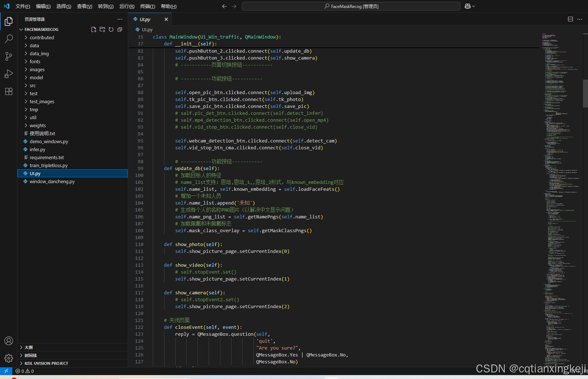Open the Source Control view

pos(9,56)
